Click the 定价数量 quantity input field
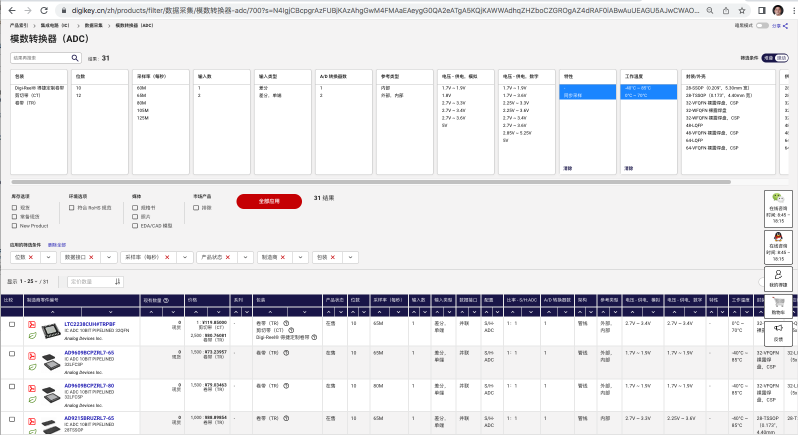Screen dimensions: 798x435 pos(91,282)
